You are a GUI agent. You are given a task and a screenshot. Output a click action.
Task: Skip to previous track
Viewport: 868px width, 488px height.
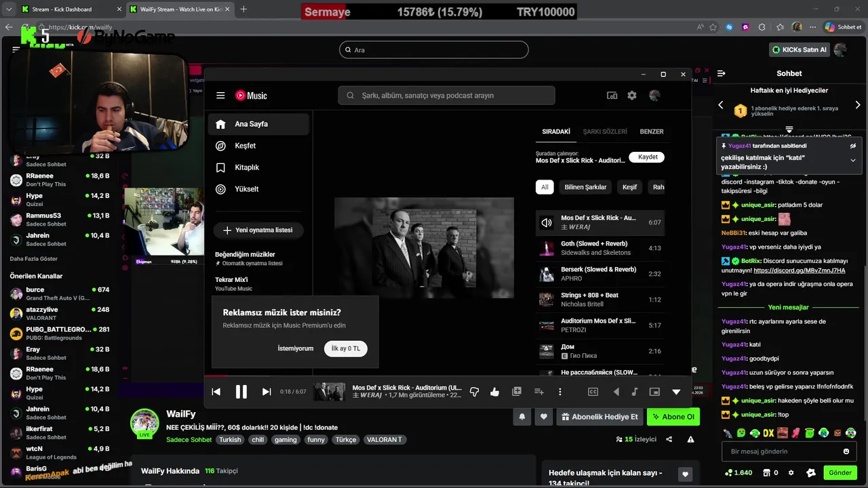(216, 392)
